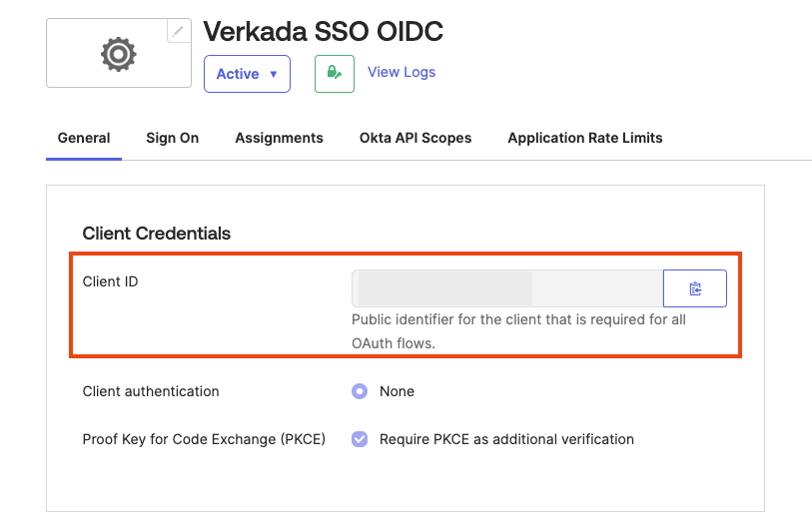Click the Client Credentials heading
Viewport: 812px width, 530px height.
tap(157, 234)
